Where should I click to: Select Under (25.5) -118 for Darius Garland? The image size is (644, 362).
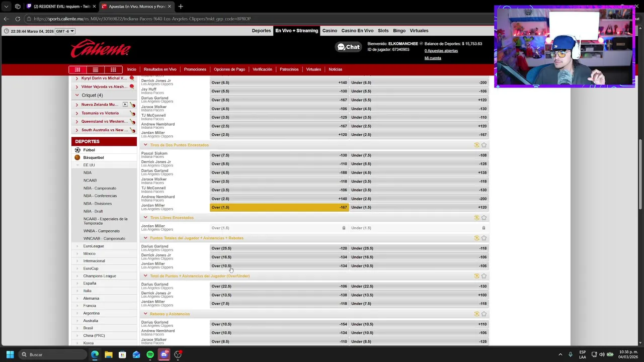[419, 248]
